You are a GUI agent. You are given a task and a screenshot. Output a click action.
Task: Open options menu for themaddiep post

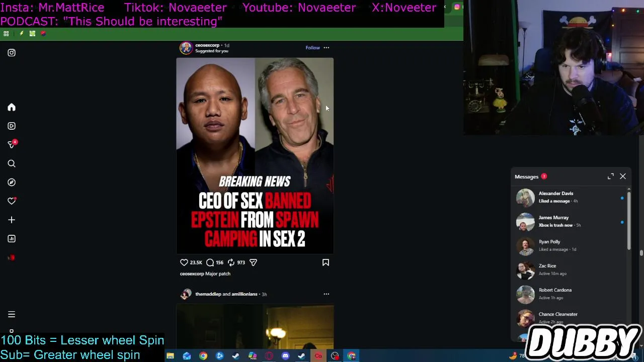[x=326, y=294]
